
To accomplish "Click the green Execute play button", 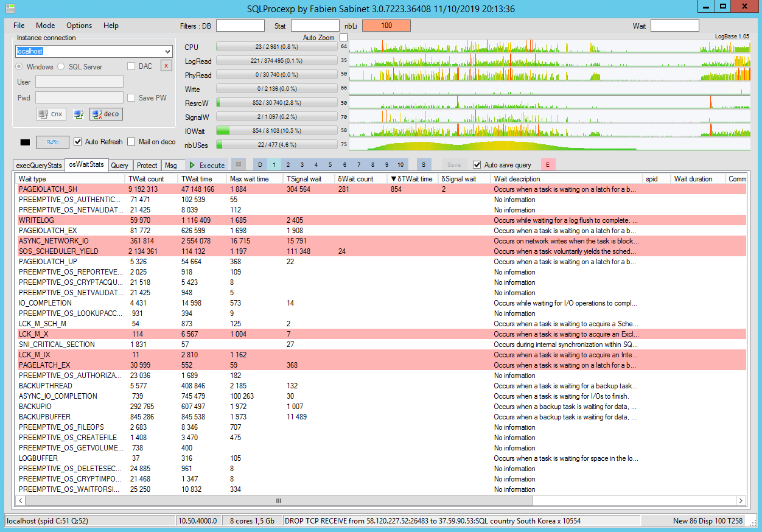I will coord(206,165).
